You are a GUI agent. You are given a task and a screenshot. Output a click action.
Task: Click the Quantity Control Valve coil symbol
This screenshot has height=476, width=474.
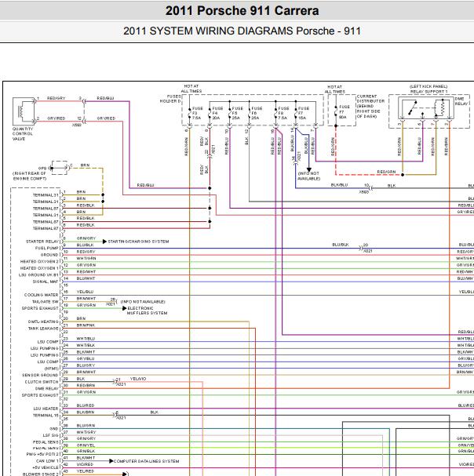[21, 111]
